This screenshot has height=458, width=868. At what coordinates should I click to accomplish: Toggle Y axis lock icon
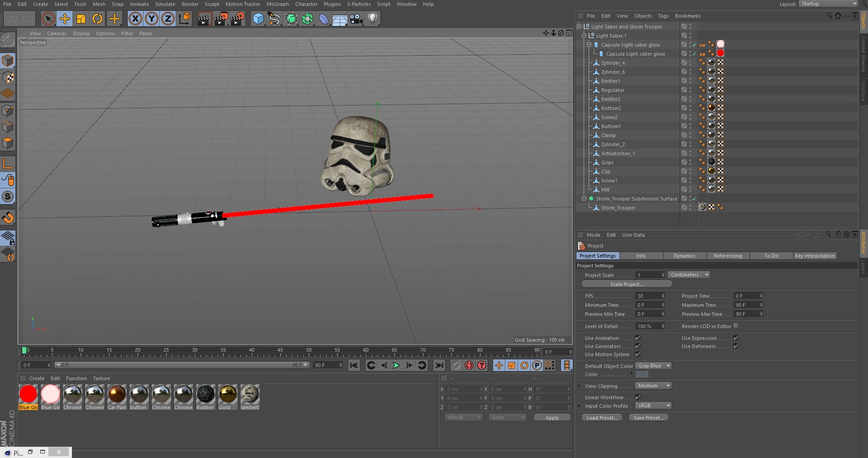pyautogui.click(x=152, y=19)
